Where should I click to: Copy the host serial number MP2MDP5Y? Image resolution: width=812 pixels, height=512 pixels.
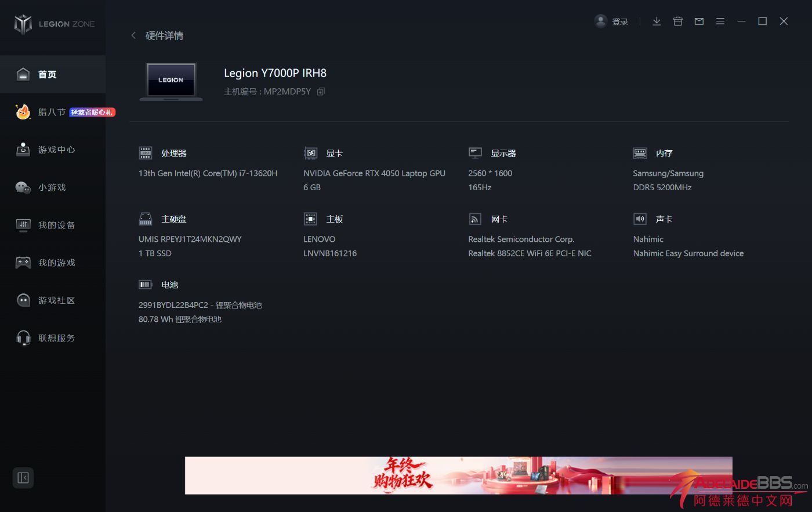(321, 92)
